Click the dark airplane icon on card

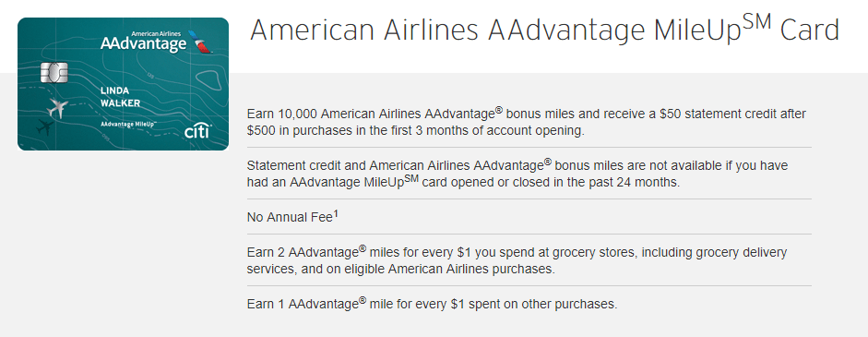click(45, 128)
